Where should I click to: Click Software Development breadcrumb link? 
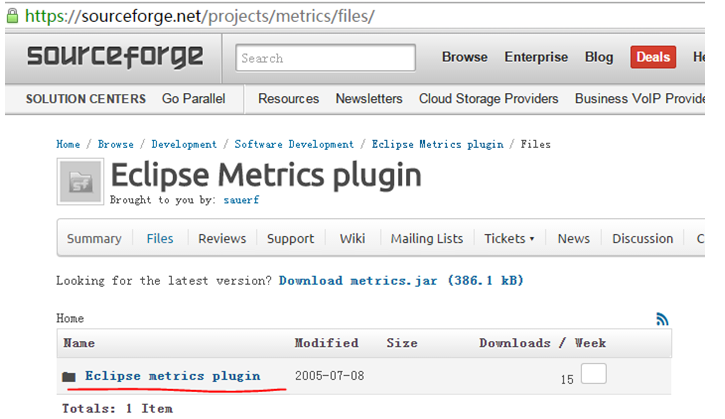click(294, 144)
